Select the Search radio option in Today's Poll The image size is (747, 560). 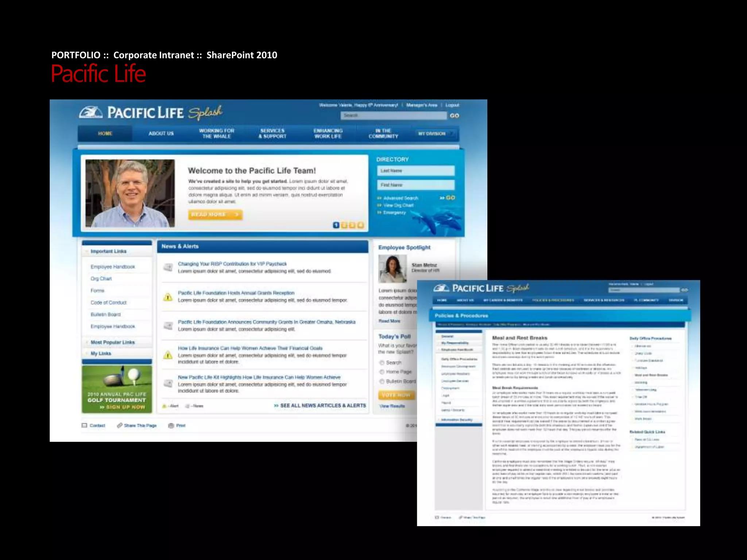coord(382,362)
